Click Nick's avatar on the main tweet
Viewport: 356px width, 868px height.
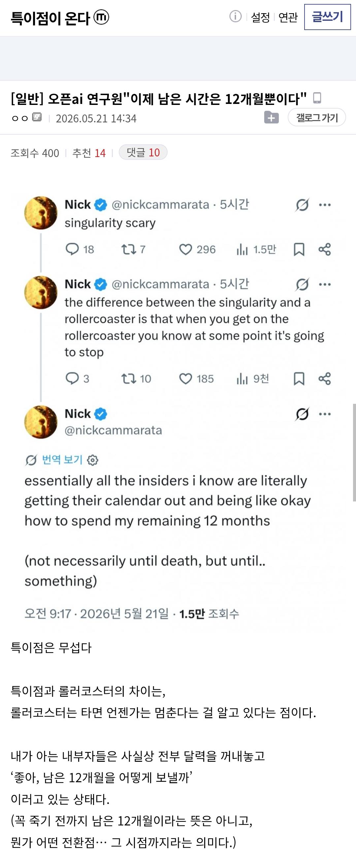pos(41,422)
